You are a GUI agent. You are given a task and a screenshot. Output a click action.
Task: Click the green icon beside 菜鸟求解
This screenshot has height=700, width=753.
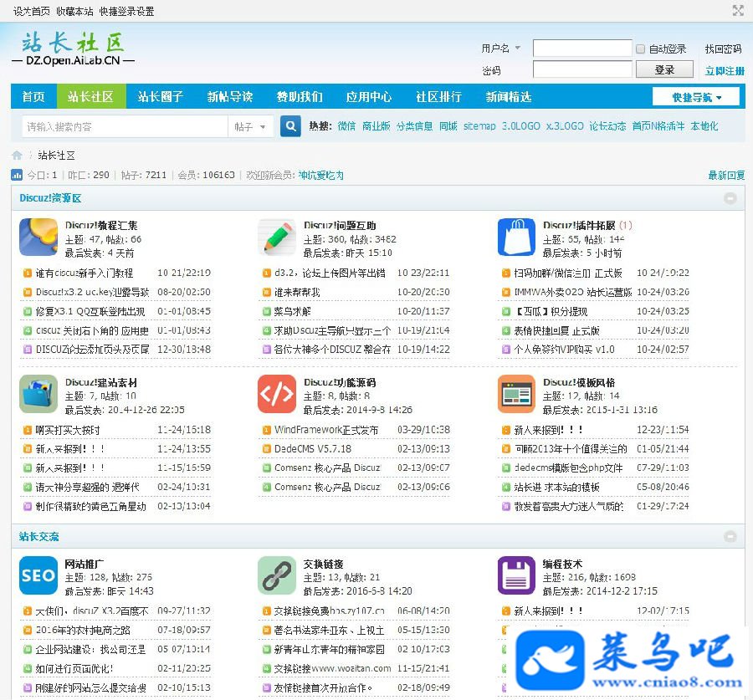click(267, 312)
